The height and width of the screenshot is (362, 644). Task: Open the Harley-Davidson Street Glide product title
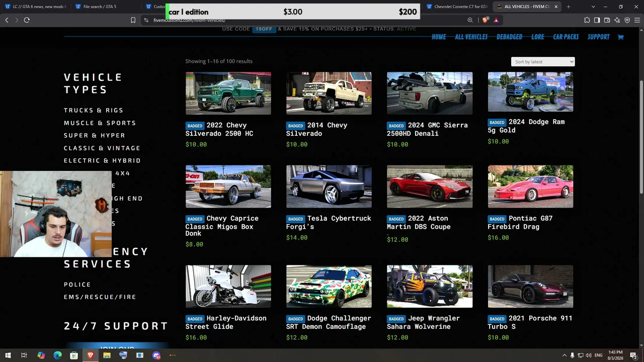tap(226, 322)
